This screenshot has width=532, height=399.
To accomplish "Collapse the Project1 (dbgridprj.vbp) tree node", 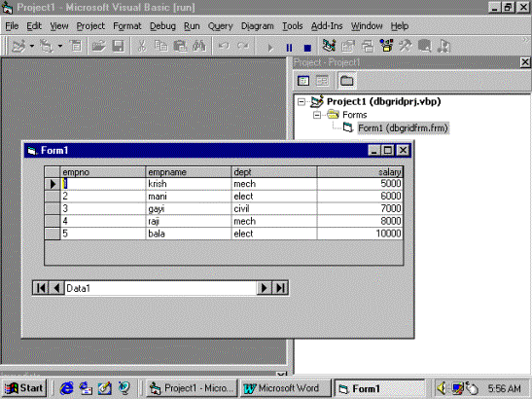I will pyautogui.click(x=301, y=101).
